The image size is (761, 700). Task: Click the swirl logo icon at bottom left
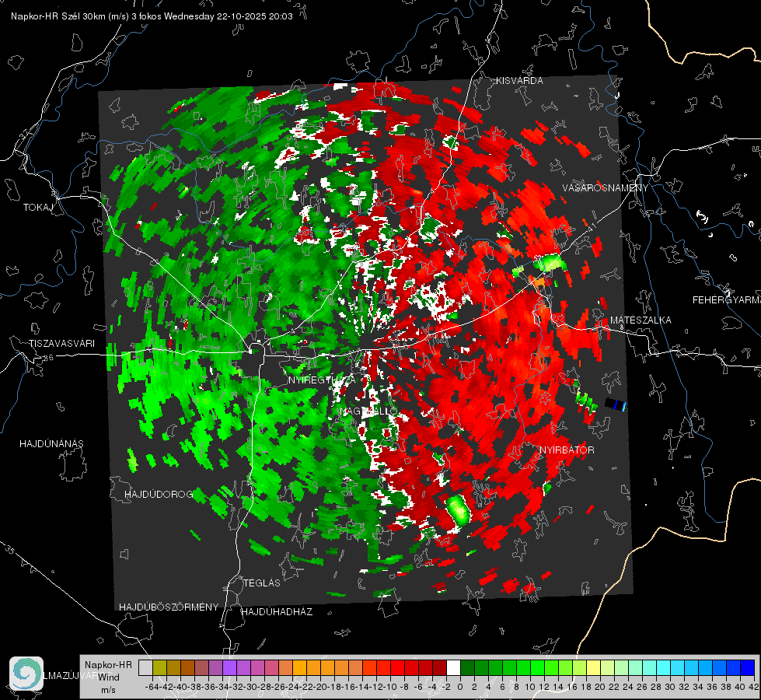(26, 674)
